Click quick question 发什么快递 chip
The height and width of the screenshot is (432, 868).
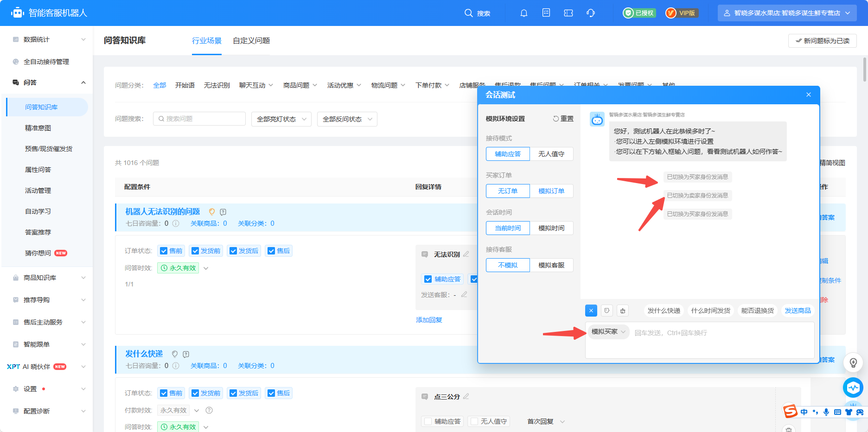tap(664, 311)
